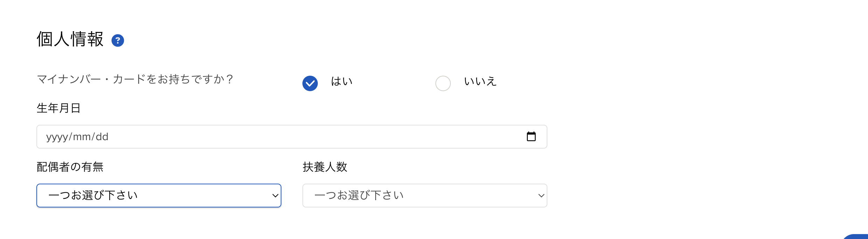Open the calendar picker for 生年月日

point(531,136)
